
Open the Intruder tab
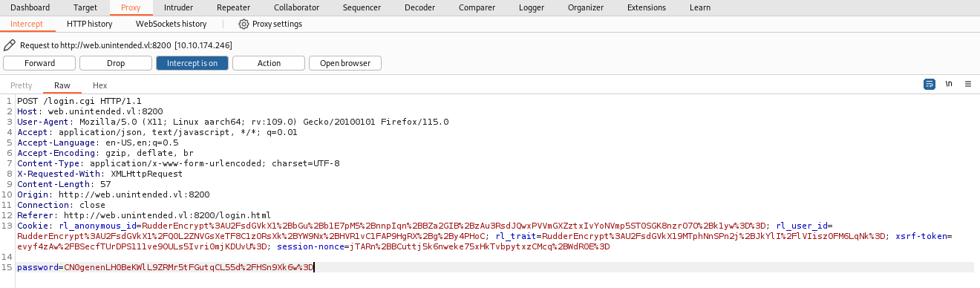pyautogui.click(x=178, y=7)
